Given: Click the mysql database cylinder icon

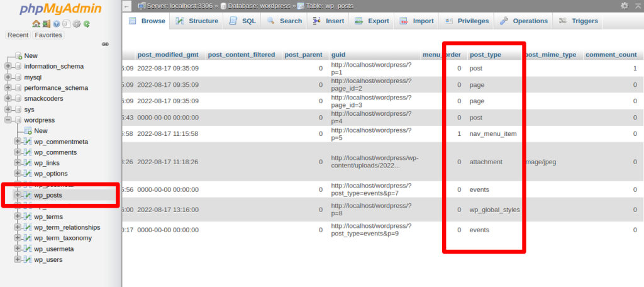Looking at the screenshot, I should tap(18, 77).
